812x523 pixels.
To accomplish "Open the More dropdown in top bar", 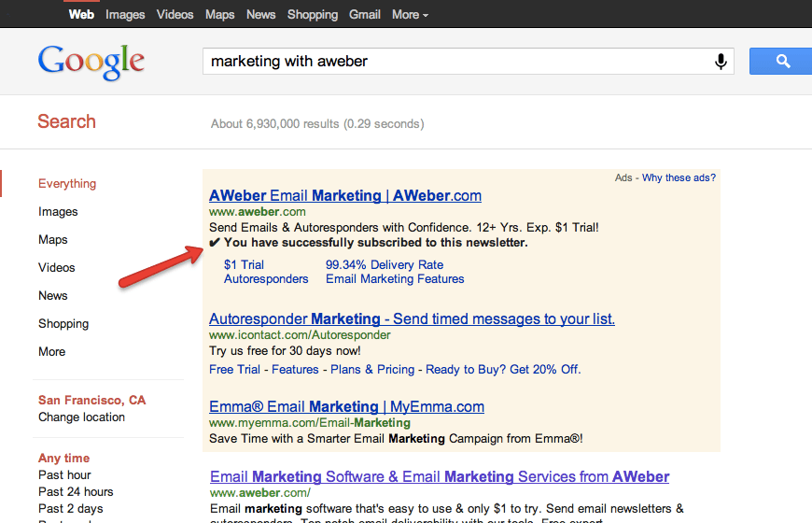I will coord(411,14).
